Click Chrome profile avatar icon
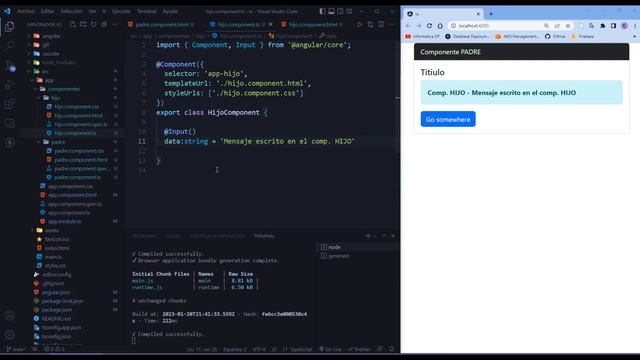640x360 pixels. tap(624, 26)
